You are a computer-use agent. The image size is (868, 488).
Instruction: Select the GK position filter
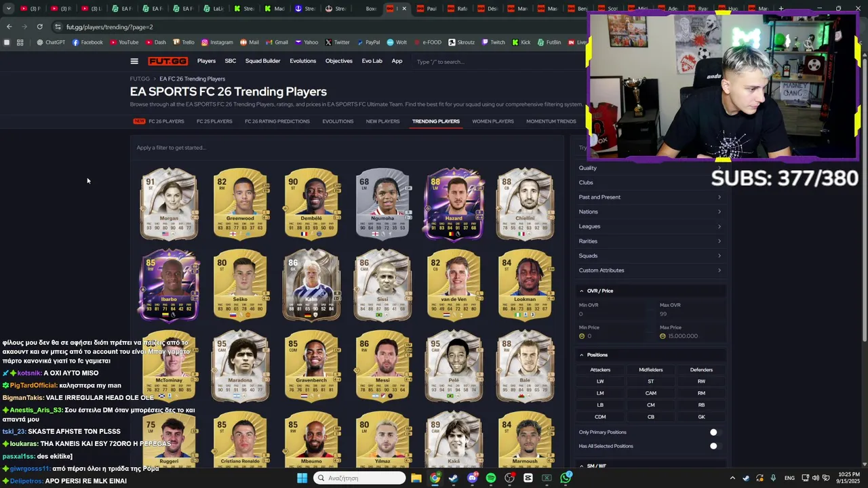click(x=701, y=417)
